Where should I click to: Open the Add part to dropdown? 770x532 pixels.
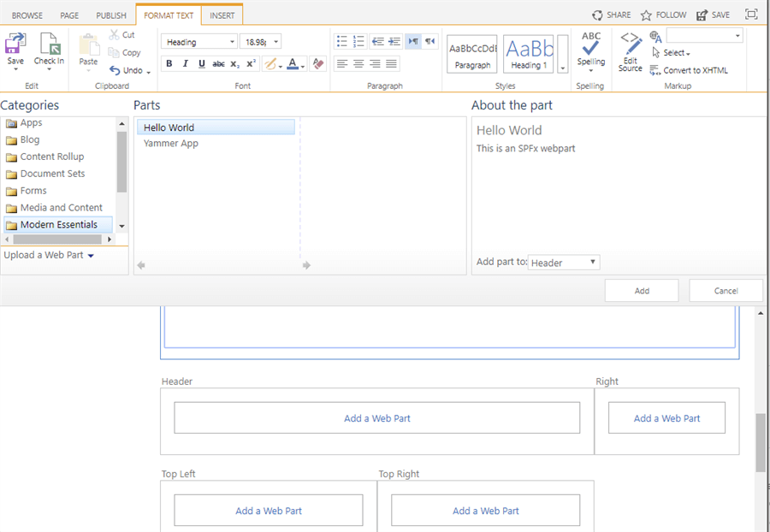click(x=564, y=263)
